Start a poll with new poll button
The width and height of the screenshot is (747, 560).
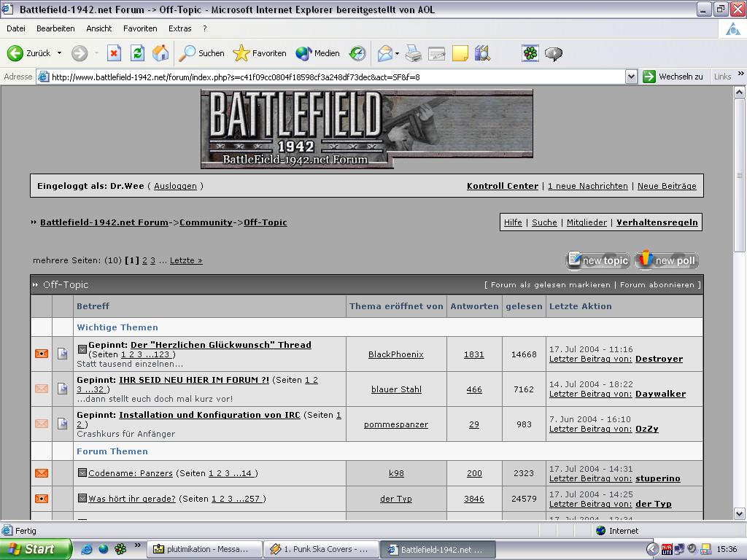coord(667,260)
